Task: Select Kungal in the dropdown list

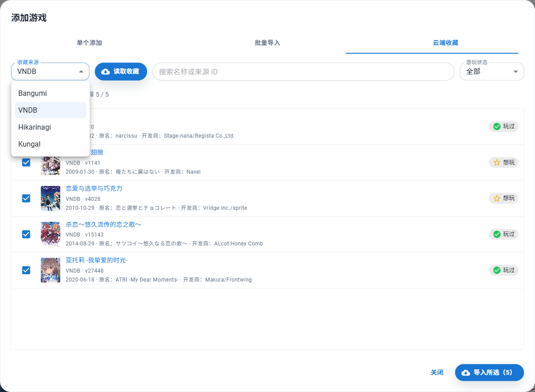Action: tap(50, 144)
